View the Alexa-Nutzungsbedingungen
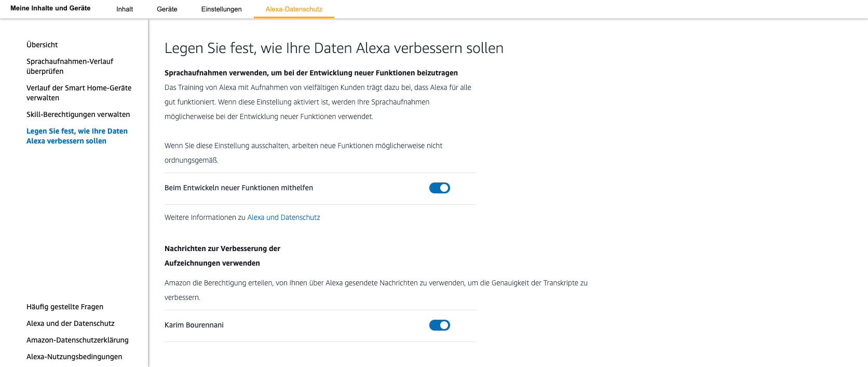Screen dimensions: 868x367 pos(74,357)
